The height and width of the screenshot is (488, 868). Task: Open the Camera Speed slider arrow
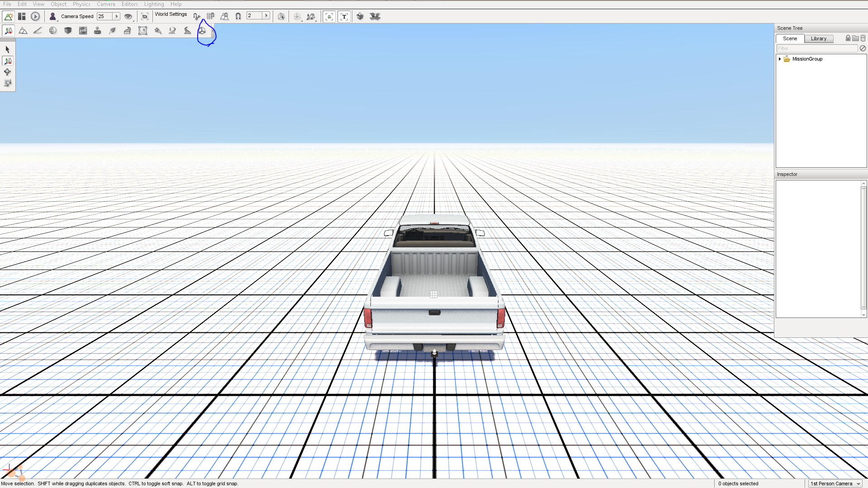coord(116,16)
